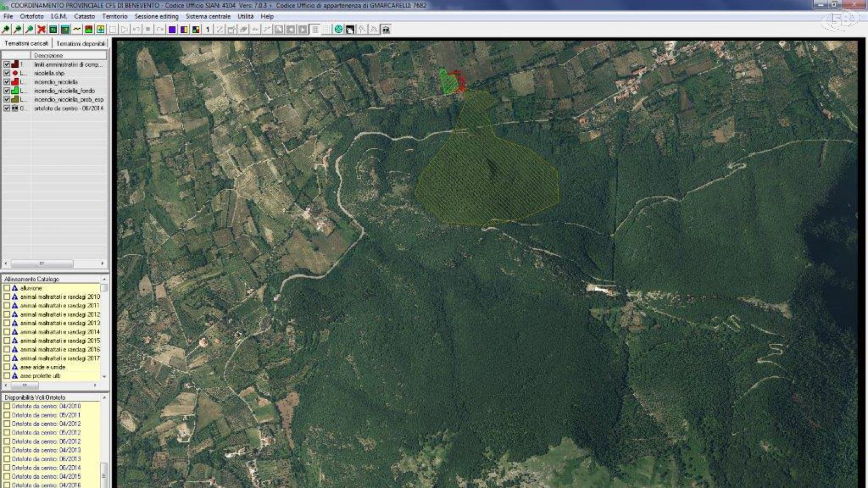Click the first zoom magnifier toolbar icon
This screenshot has height=488, width=868.
(6, 29)
